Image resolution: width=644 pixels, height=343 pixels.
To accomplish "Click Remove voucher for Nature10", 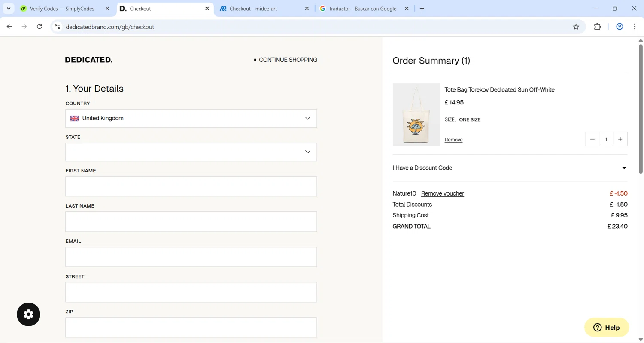I will point(442,193).
